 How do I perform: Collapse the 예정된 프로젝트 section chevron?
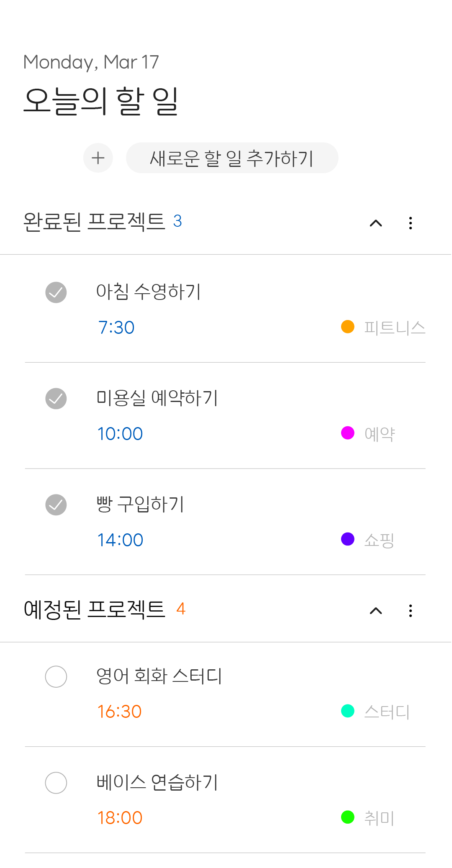(x=376, y=611)
